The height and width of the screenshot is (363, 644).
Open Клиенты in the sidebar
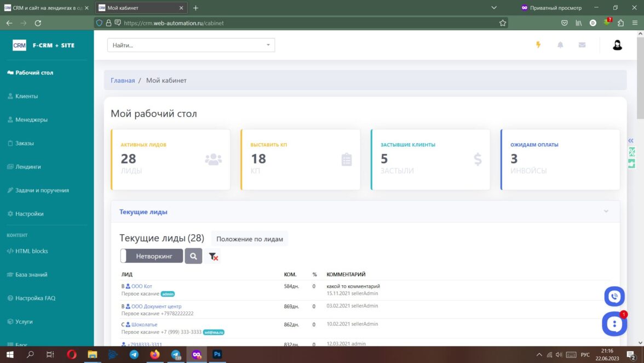(26, 96)
